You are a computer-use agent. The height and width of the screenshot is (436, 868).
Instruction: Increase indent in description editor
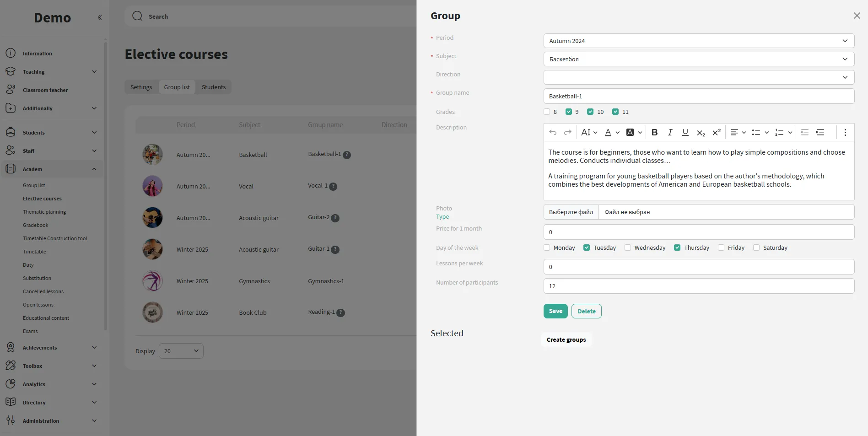(x=820, y=132)
